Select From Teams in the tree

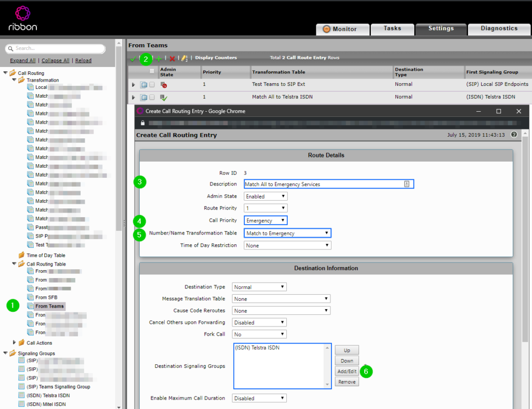[49, 306]
